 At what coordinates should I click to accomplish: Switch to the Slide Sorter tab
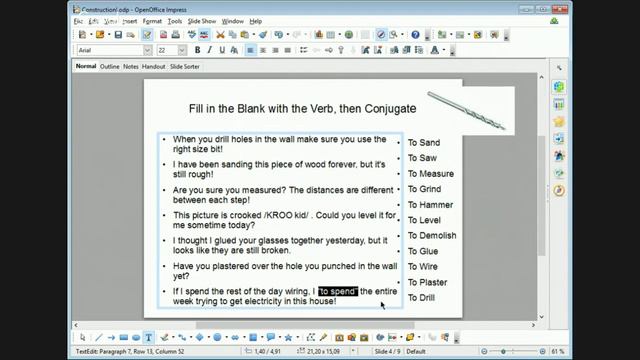pyautogui.click(x=184, y=67)
